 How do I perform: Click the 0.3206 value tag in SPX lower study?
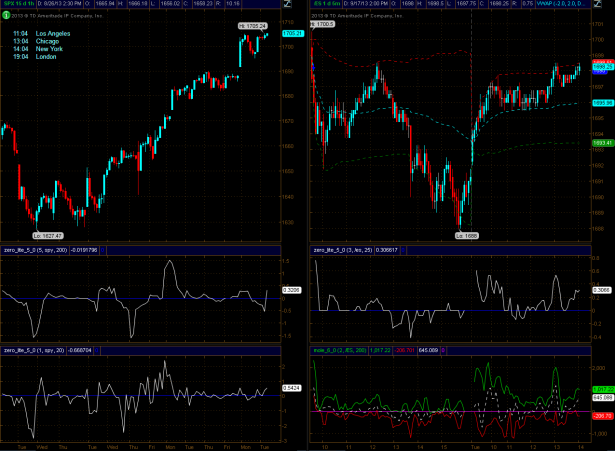(291, 290)
